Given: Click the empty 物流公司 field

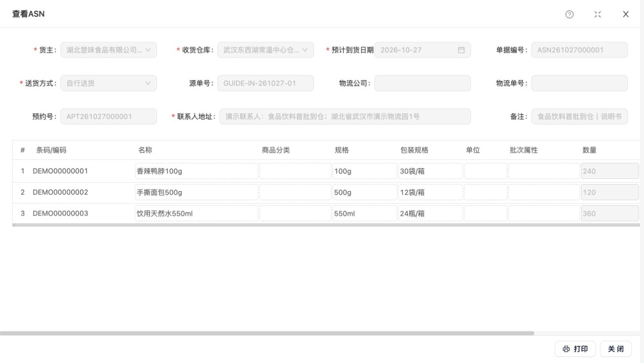Looking at the screenshot, I should [x=422, y=83].
